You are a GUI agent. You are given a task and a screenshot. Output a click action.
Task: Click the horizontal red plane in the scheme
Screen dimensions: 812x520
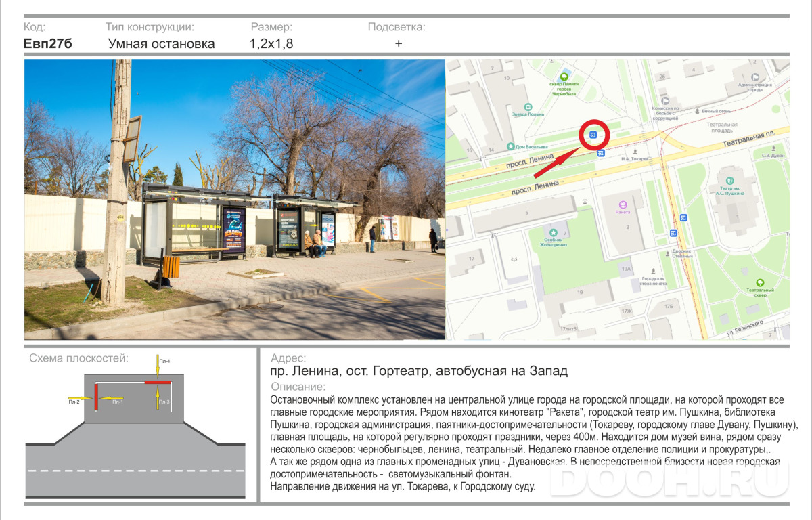157,383
